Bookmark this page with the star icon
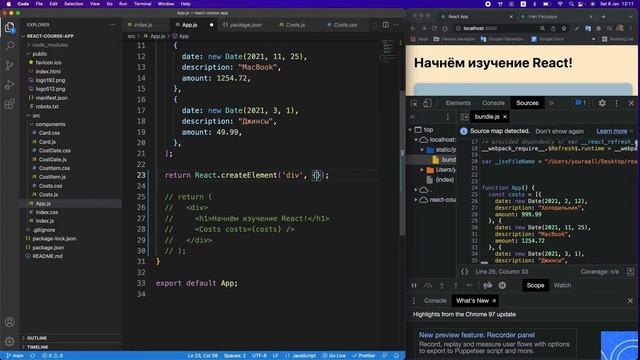Viewport: 640px width, 360px height. pyautogui.click(x=564, y=29)
